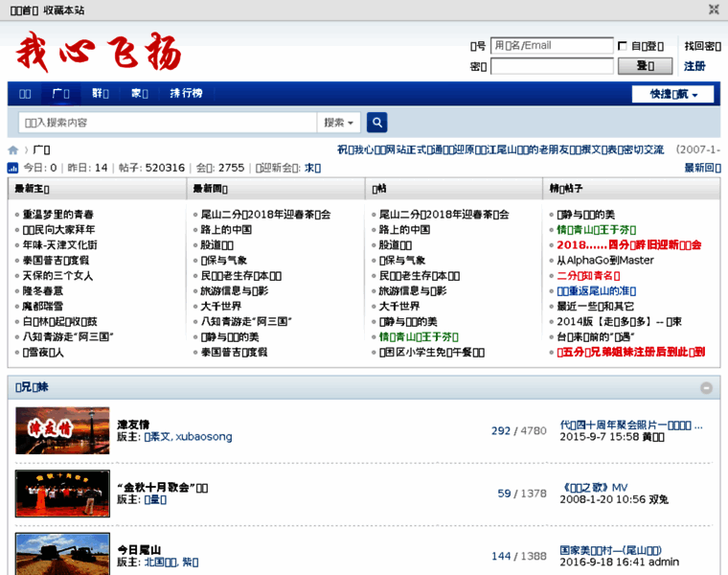Expand the quick navigation dropdown
The height and width of the screenshot is (575, 728).
[672, 94]
